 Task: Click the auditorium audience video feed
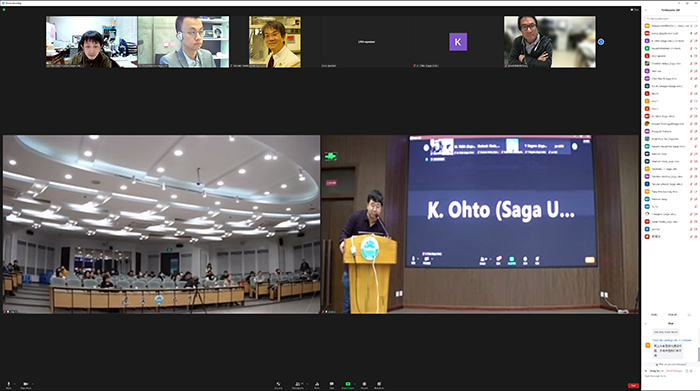point(162,225)
